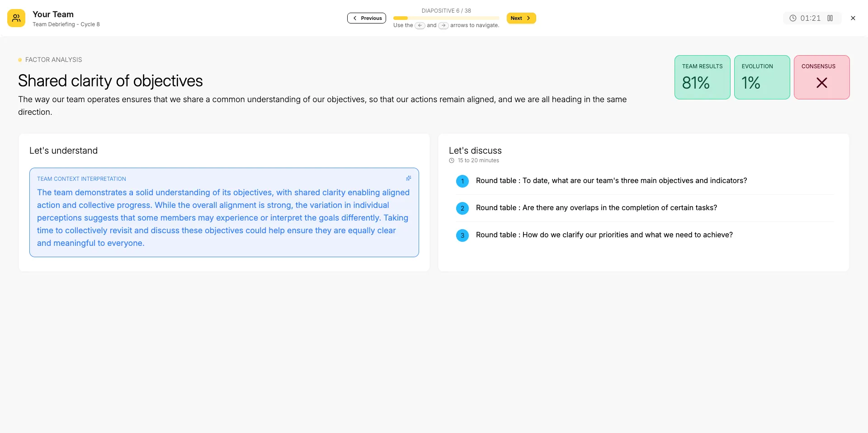Click the yellow team icon

16,18
